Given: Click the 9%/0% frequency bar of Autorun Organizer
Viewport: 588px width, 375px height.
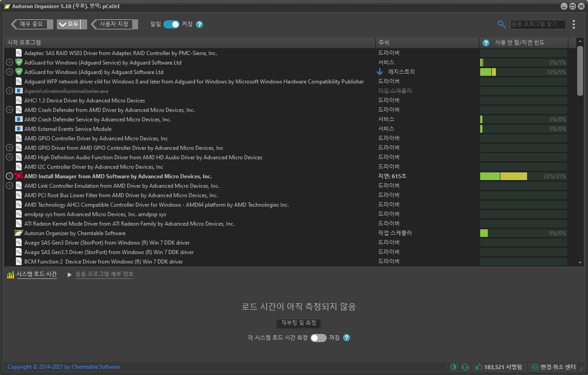Looking at the screenshot, I should [x=523, y=233].
